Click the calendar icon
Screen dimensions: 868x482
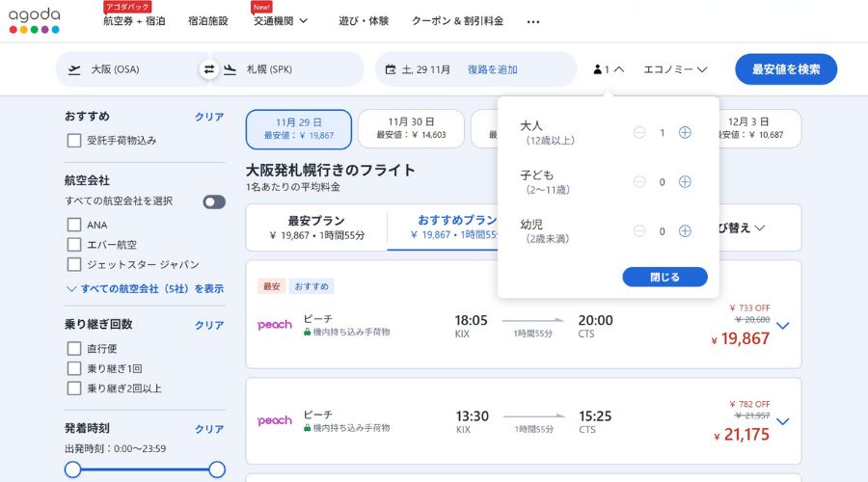pos(391,69)
